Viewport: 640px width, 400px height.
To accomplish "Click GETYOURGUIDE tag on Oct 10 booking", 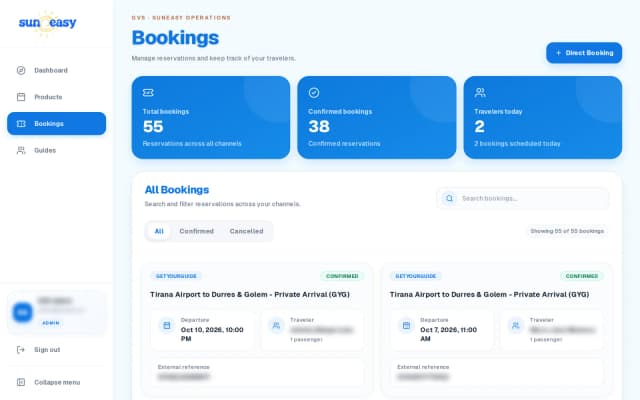I will (x=176, y=276).
